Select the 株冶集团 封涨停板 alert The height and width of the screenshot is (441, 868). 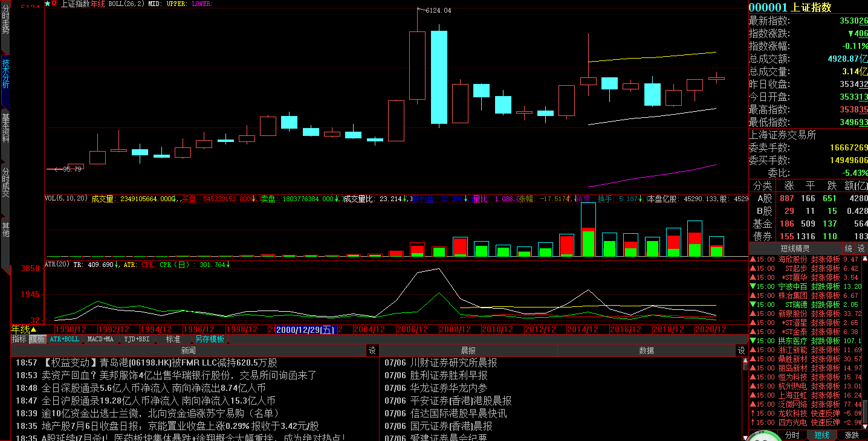[x=805, y=295]
